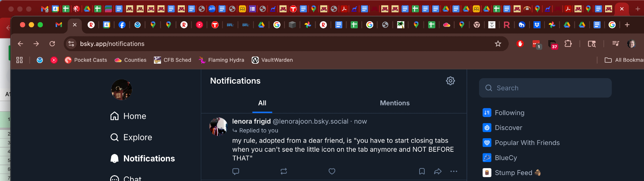Like lenora frigid's reply with heart
Screen dimensions: 644x181
click(x=332, y=171)
